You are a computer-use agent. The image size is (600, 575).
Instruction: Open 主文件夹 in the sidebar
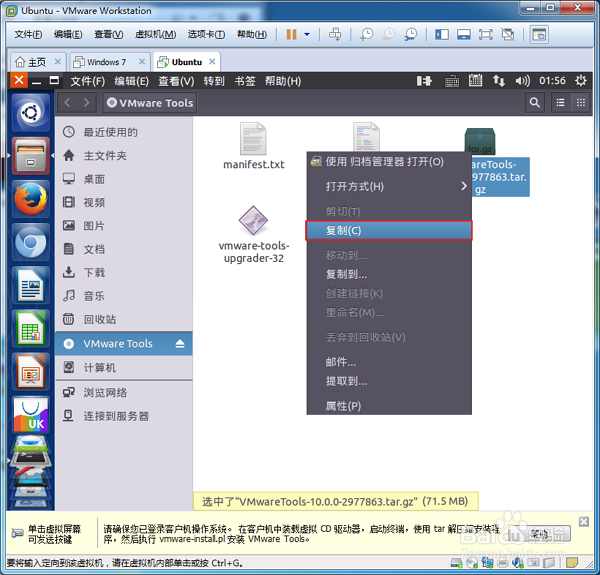[124, 156]
